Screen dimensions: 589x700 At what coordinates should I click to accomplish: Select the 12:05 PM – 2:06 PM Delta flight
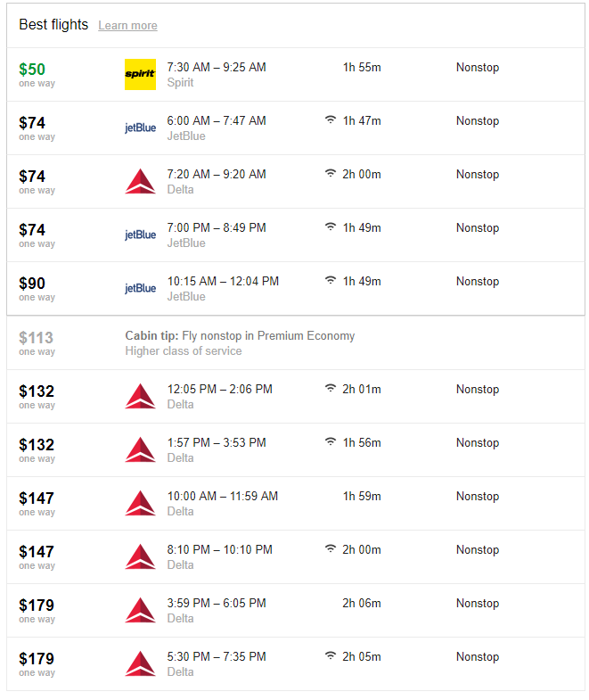click(x=296, y=397)
